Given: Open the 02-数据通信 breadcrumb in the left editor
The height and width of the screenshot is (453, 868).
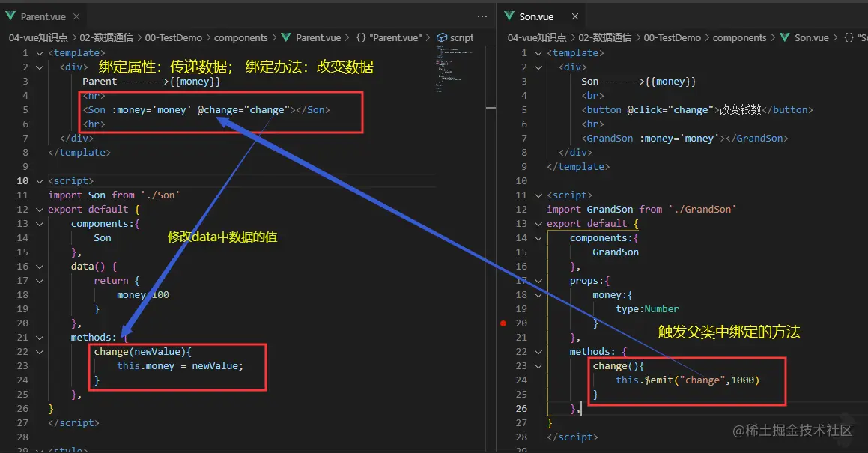Looking at the screenshot, I should pos(106,37).
